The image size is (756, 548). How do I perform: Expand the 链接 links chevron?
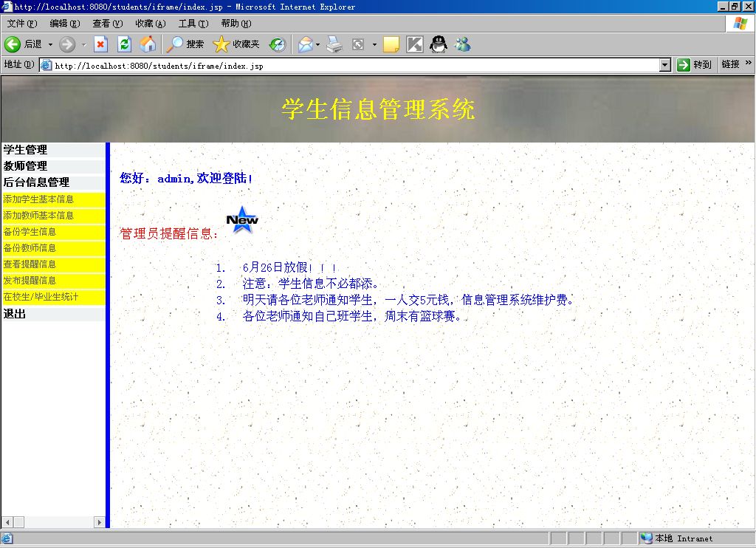tap(749, 63)
